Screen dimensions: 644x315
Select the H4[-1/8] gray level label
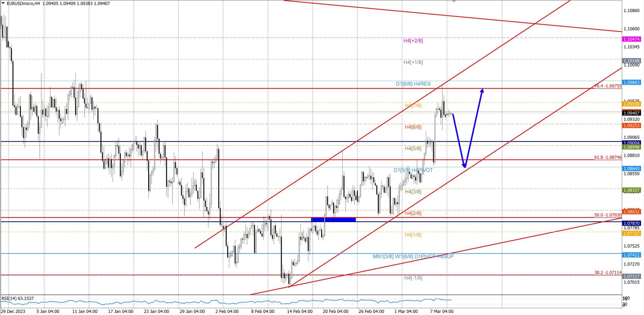[x=413, y=278]
